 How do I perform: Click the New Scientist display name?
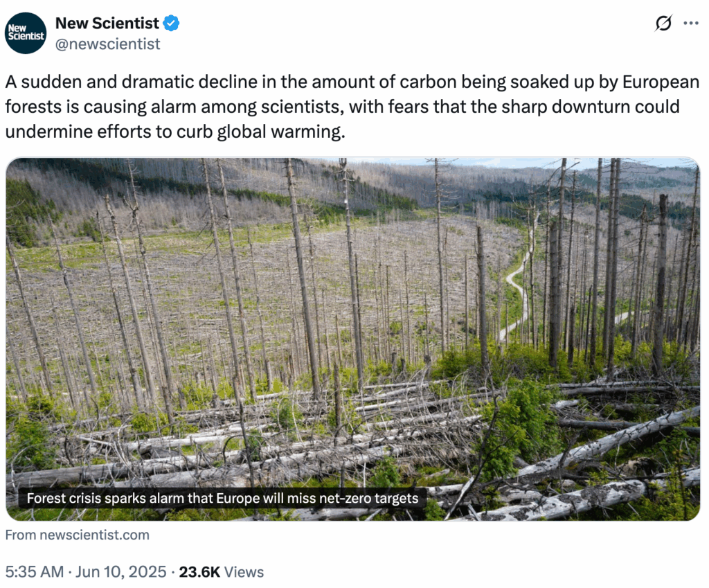[x=107, y=23]
